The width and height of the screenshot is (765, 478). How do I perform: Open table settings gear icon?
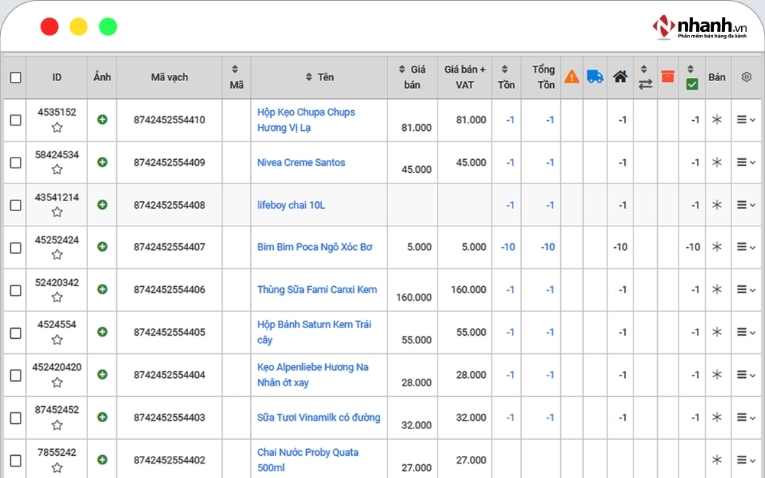pyautogui.click(x=746, y=77)
